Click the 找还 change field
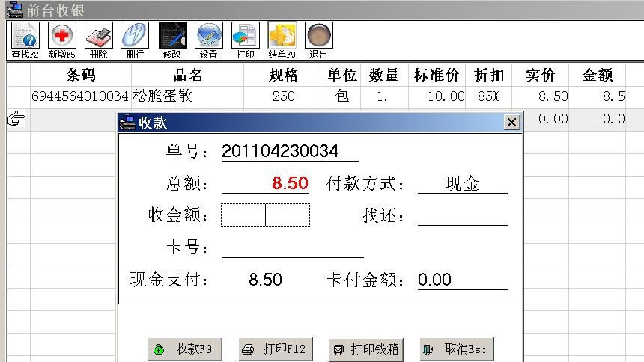The height and width of the screenshot is (362, 644). 463,215
